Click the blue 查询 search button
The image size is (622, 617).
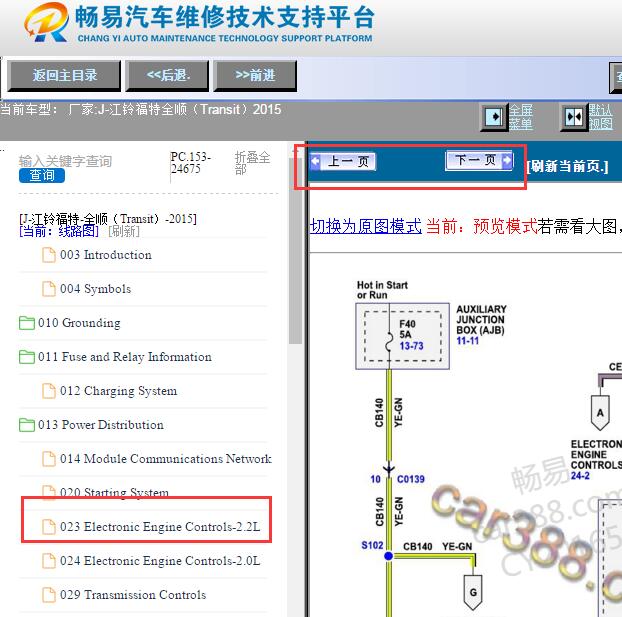[42, 175]
